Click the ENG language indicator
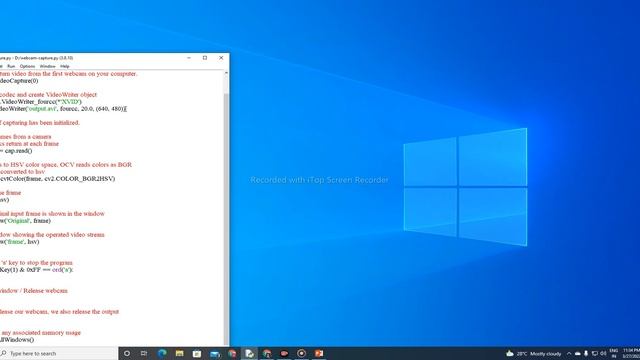Screen dimensions: 640x360 point(613,353)
